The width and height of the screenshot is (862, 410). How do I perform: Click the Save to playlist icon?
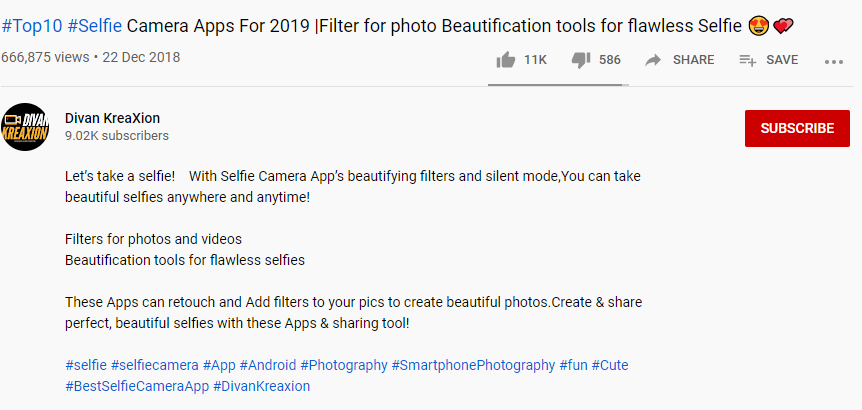coord(747,60)
